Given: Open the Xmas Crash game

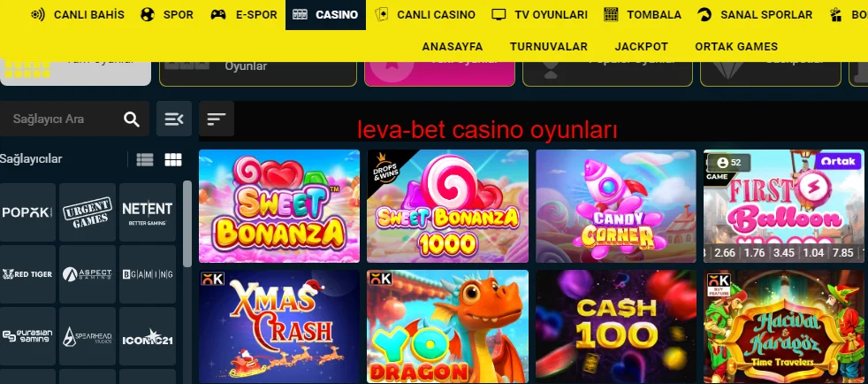Looking at the screenshot, I should pos(279,326).
